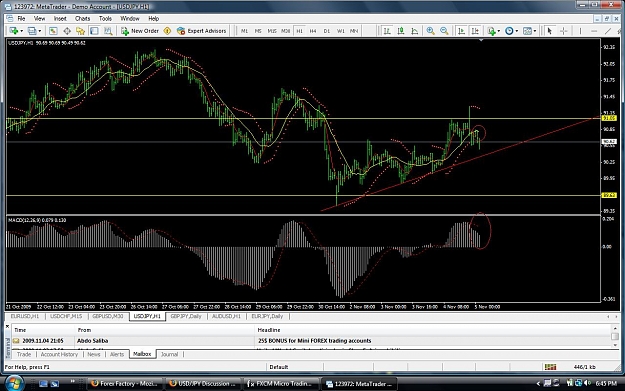Toggle the Terminal window icon
The height and width of the screenshot is (391, 625).
point(94,31)
